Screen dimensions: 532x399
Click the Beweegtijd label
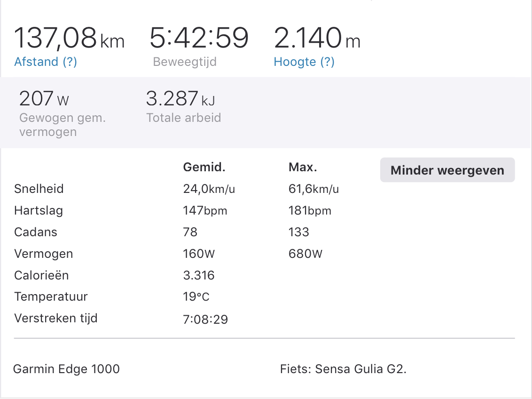point(185,62)
